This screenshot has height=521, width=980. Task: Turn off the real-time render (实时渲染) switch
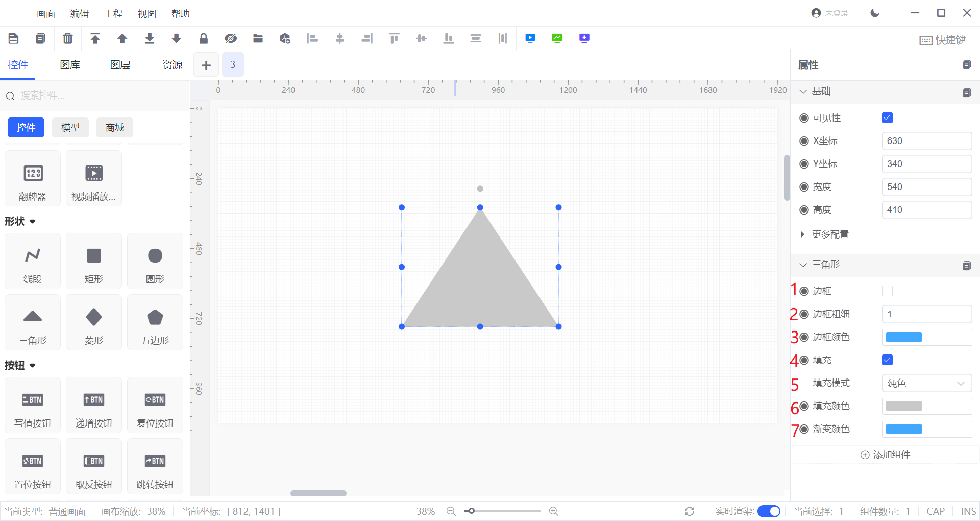click(769, 511)
